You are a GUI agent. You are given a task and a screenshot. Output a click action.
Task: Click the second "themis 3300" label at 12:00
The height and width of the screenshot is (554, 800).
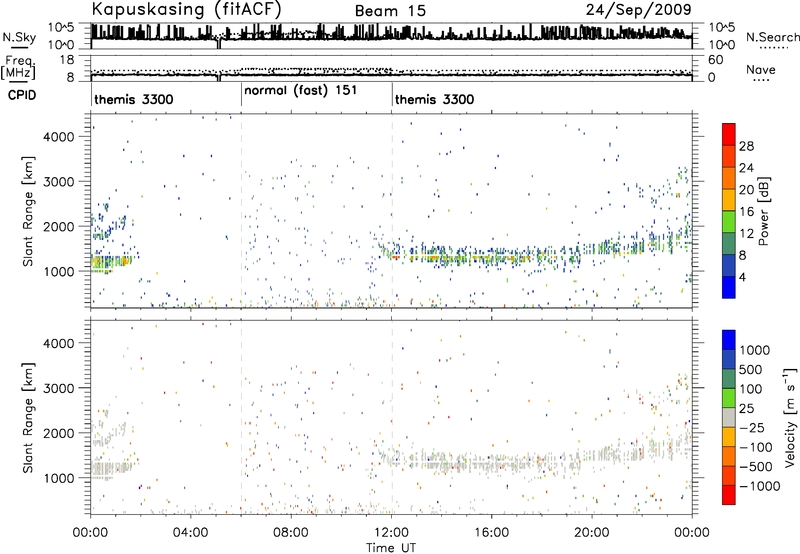434,99
